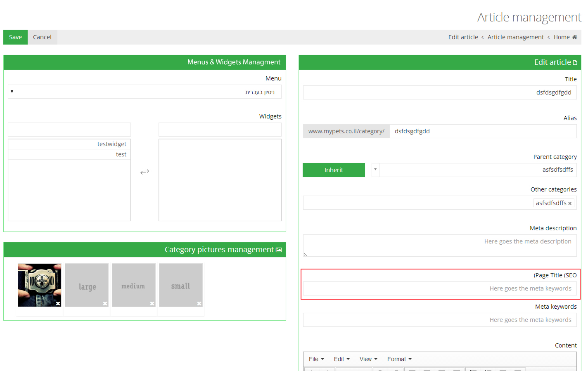This screenshot has width=588, height=371.
Task: Click the medium picture placeholder
Action: (134, 285)
